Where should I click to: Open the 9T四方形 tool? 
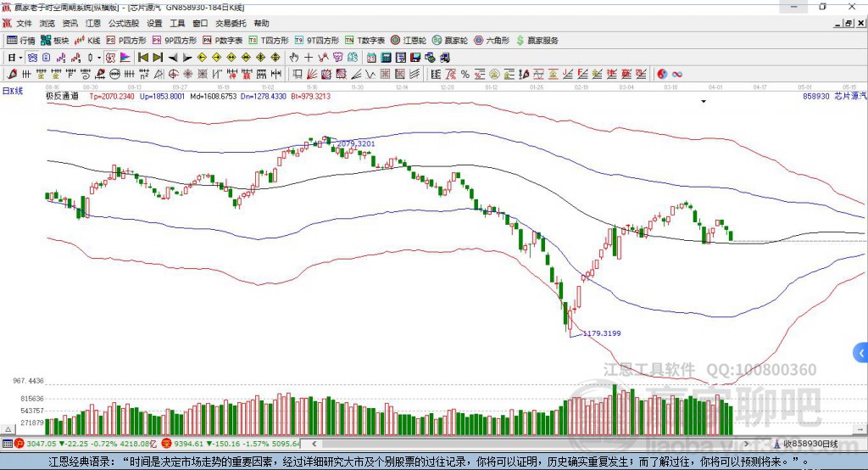tap(317, 41)
